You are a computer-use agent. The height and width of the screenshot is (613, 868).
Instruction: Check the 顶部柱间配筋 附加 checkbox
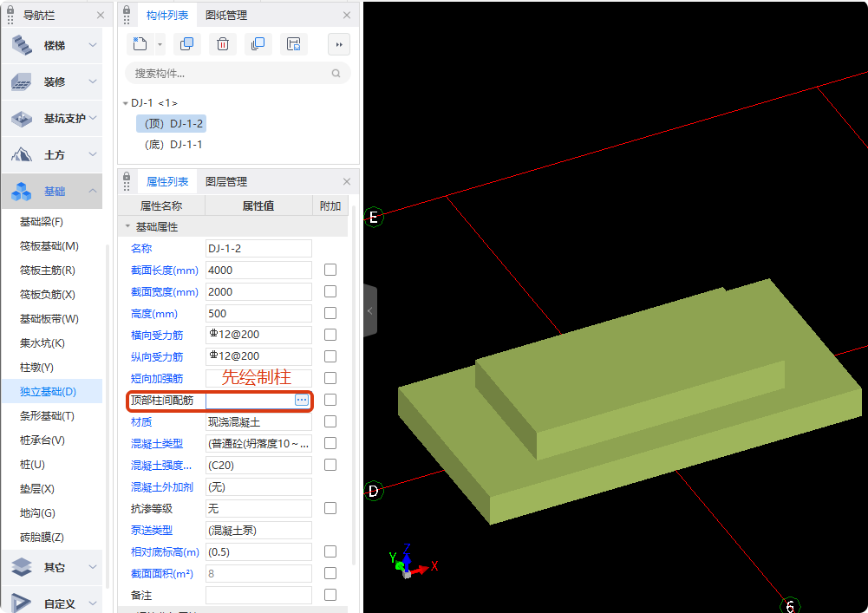[x=330, y=399]
